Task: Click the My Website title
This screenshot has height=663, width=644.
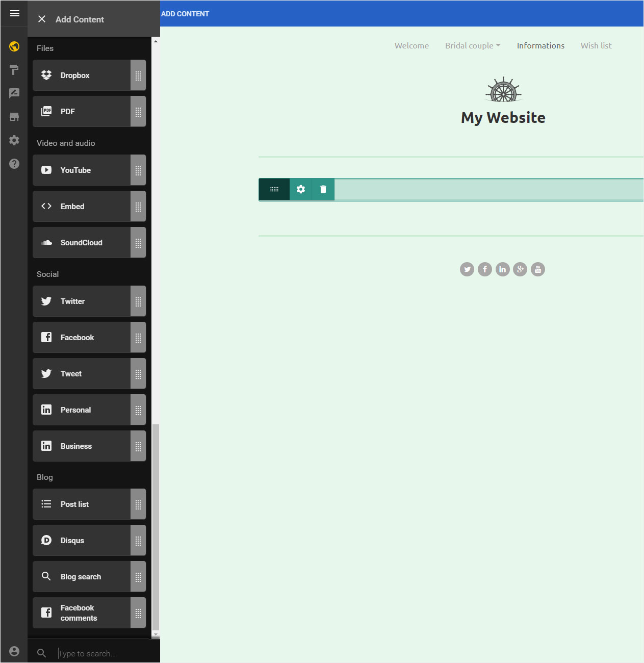Action: click(x=503, y=118)
